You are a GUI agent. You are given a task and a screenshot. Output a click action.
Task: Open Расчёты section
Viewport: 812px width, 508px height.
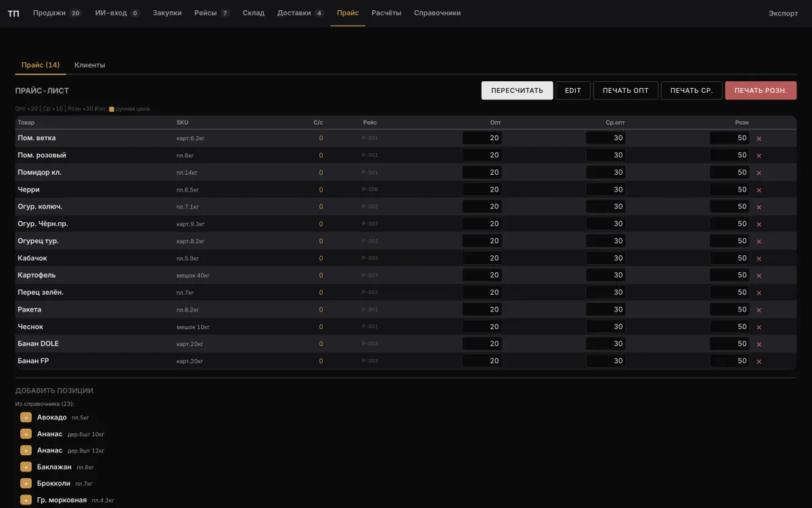coord(386,13)
